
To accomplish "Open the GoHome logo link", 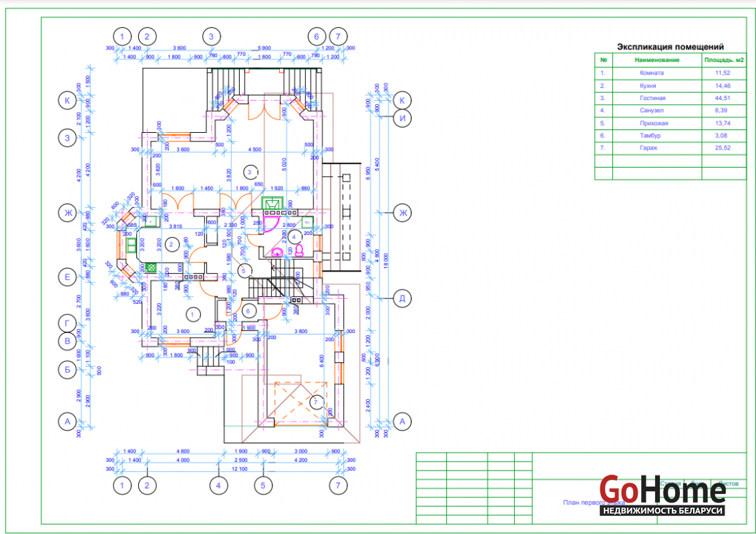I will click(x=662, y=491).
